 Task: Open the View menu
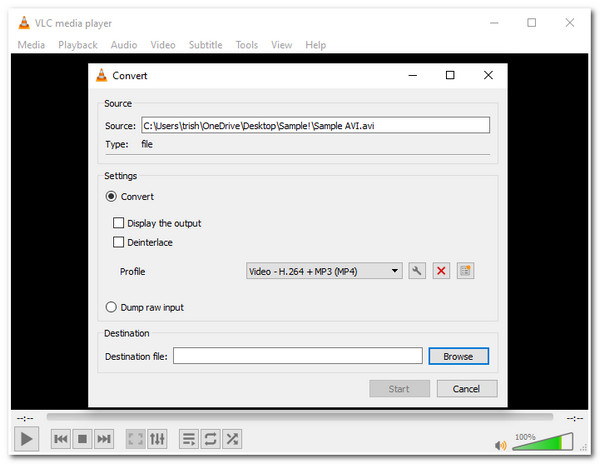click(282, 45)
